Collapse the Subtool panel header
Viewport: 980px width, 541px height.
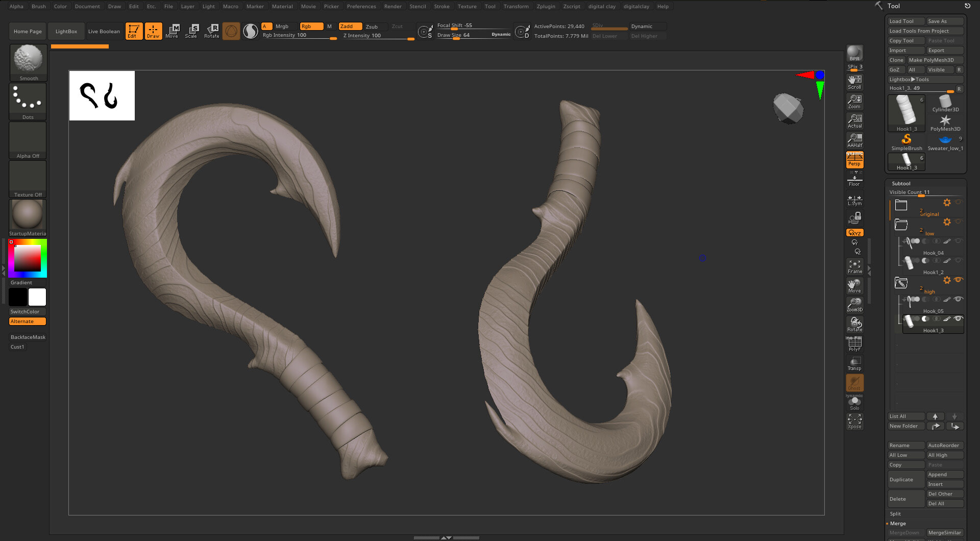(901, 183)
